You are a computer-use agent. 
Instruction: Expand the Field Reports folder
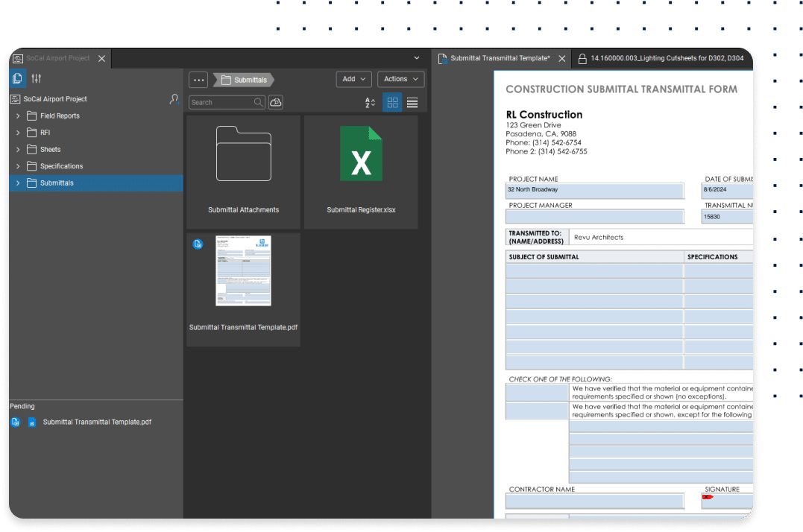18,116
